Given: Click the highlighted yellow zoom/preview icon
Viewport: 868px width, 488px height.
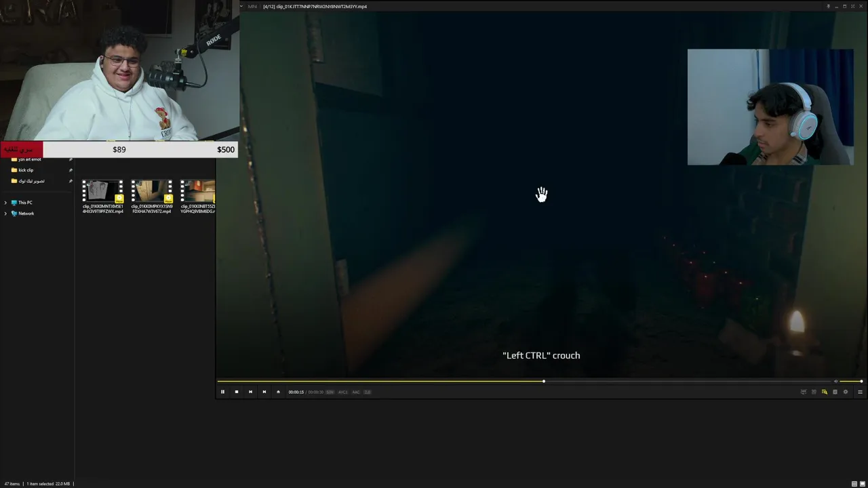Looking at the screenshot, I should 825,392.
